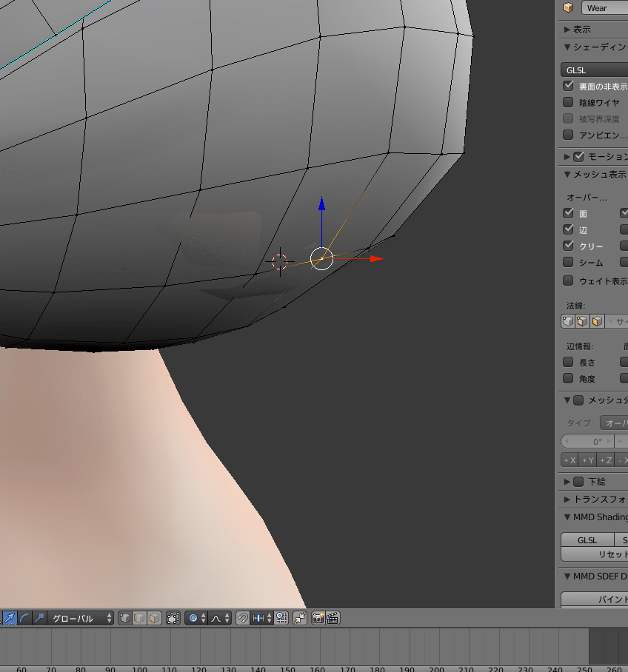Open the グローバル orientation dropdown
The width and height of the screenshot is (628, 672).
[80, 618]
